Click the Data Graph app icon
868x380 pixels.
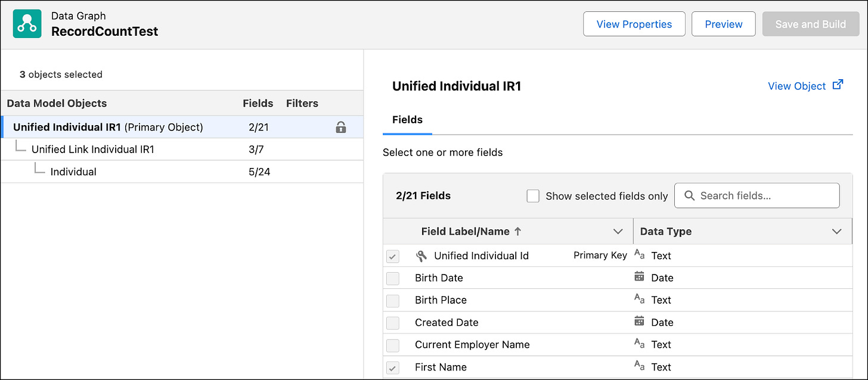click(27, 24)
